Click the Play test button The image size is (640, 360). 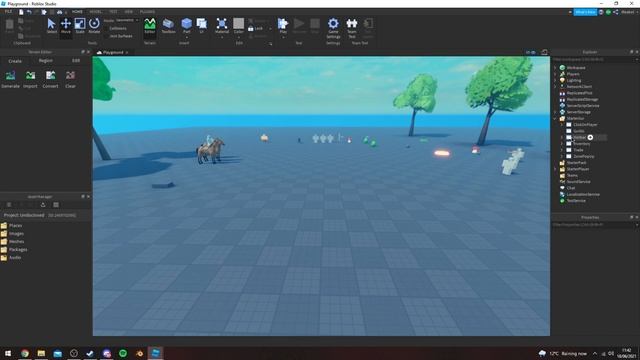coord(283,25)
